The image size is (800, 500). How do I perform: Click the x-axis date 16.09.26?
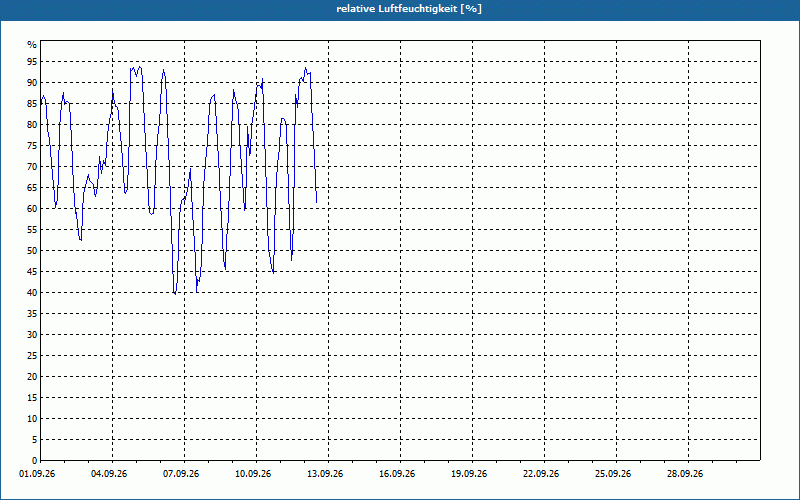pos(397,474)
